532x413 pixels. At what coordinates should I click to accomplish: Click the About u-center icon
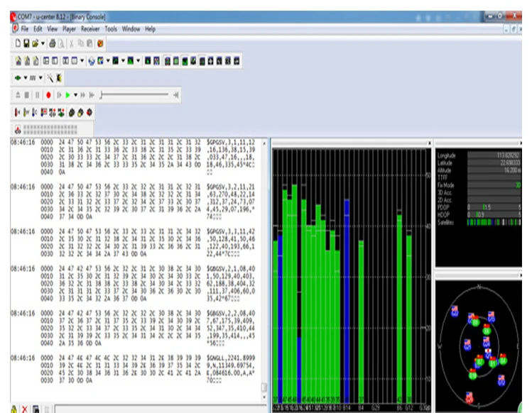pos(100,43)
